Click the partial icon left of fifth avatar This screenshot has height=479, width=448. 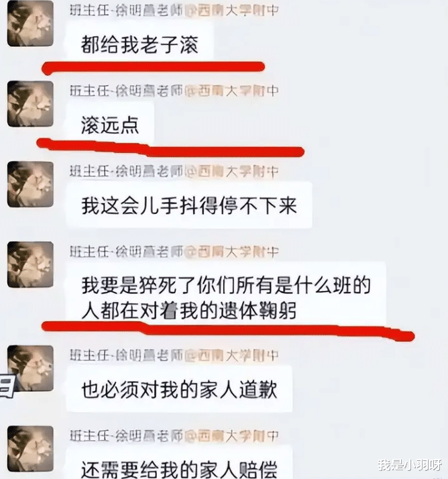click(x=7, y=386)
